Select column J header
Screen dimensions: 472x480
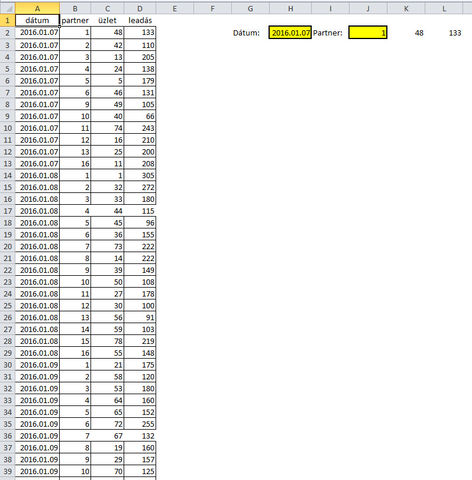368,8
